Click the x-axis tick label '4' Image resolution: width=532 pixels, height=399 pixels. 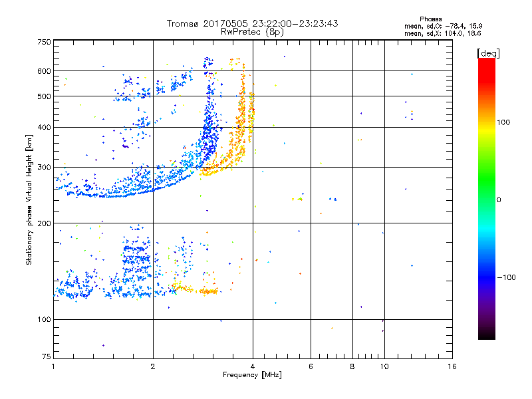coord(253,366)
